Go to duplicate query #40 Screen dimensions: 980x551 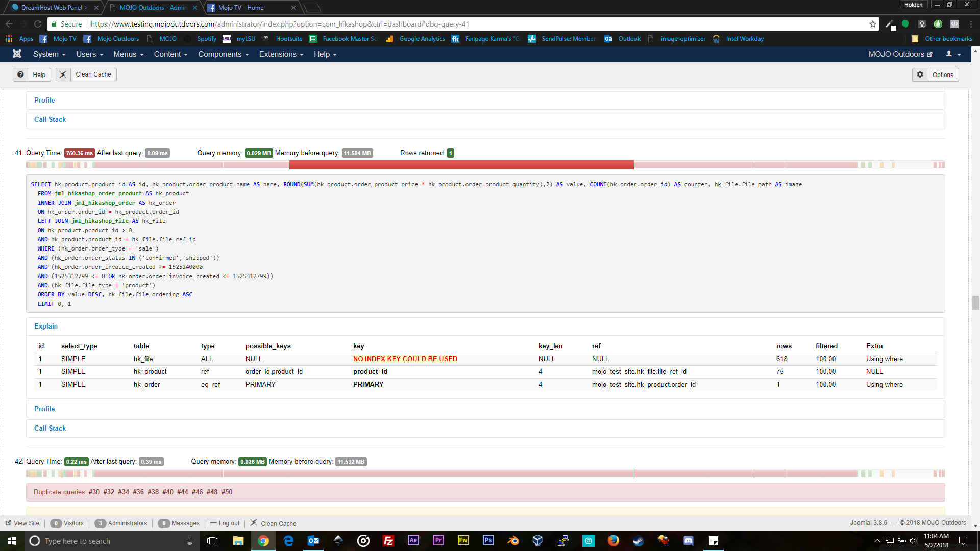[168, 492]
